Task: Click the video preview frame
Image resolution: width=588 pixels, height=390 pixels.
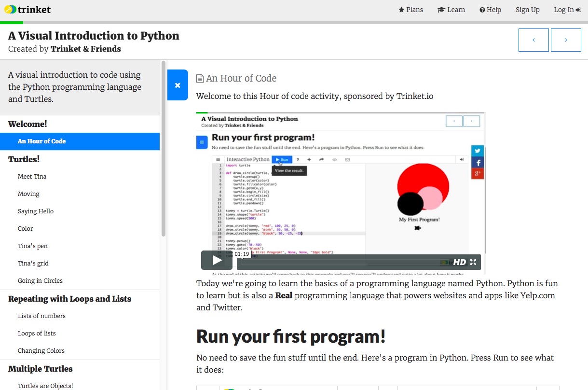Action: tap(341, 193)
